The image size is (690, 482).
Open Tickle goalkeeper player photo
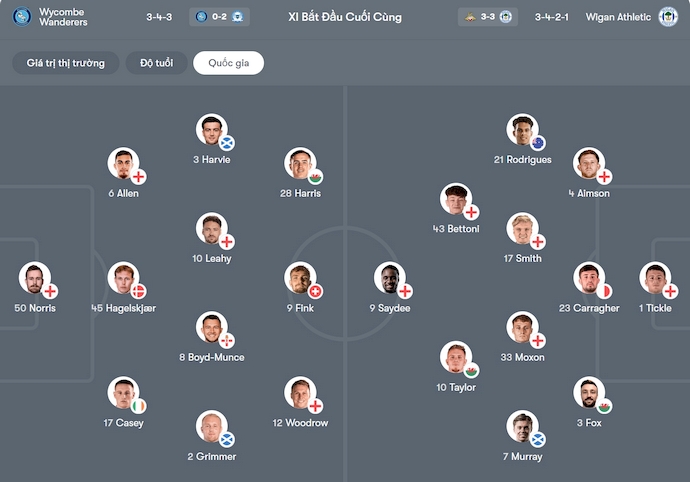pyautogui.click(x=655, y=279)
